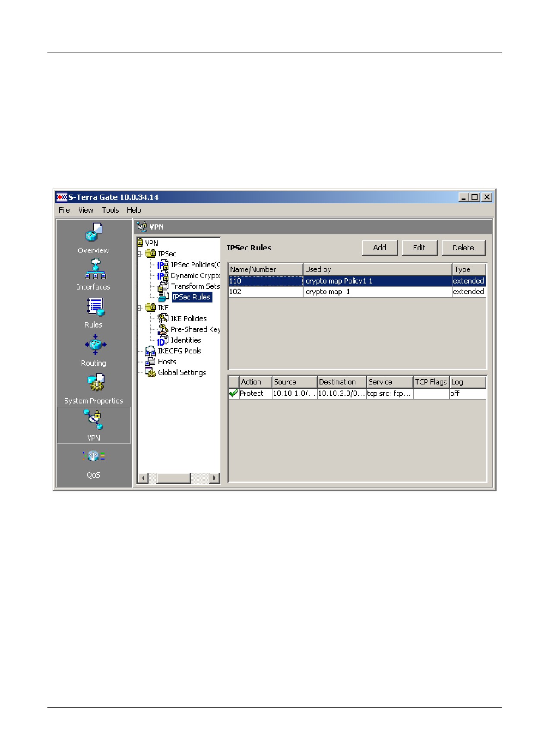The image size is (535, 756).
Task: Select rule 110 row
Action: click(357, 281)
